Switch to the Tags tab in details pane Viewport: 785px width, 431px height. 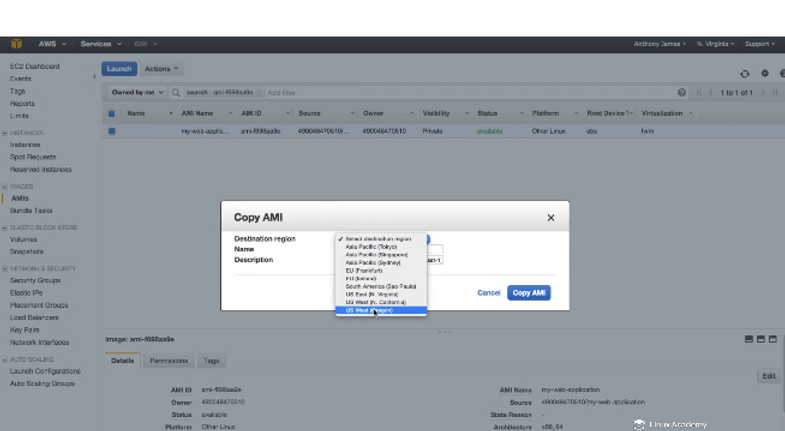pos(211,360)
